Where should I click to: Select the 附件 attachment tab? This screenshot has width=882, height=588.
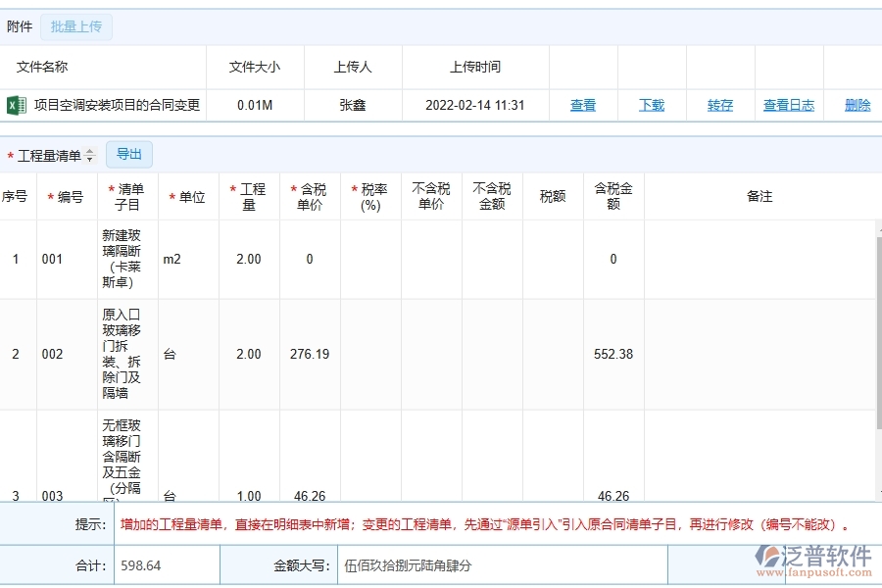21,26
